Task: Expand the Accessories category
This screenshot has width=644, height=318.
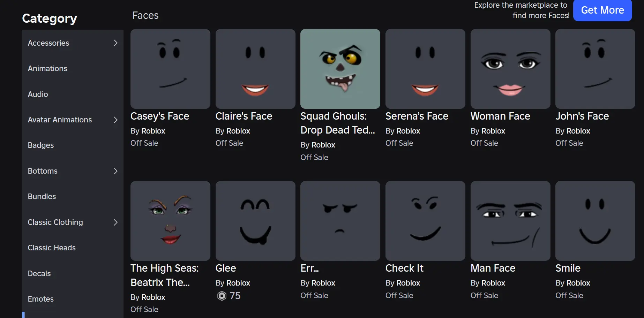Action: [x=73, y=43]
